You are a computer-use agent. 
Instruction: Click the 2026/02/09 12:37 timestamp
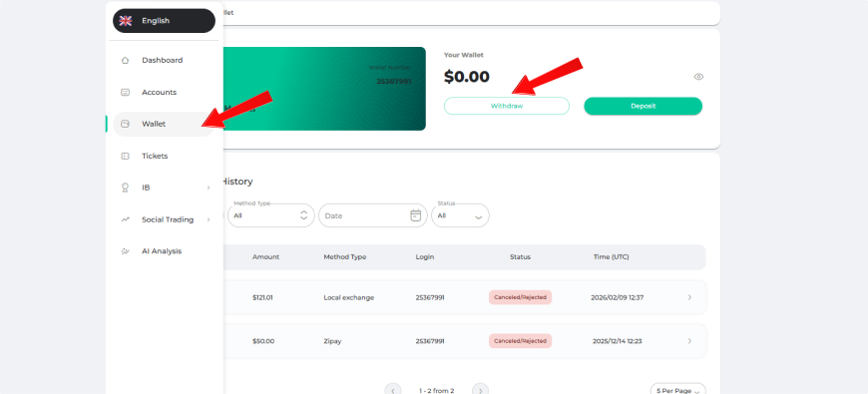tap(618, 297)
